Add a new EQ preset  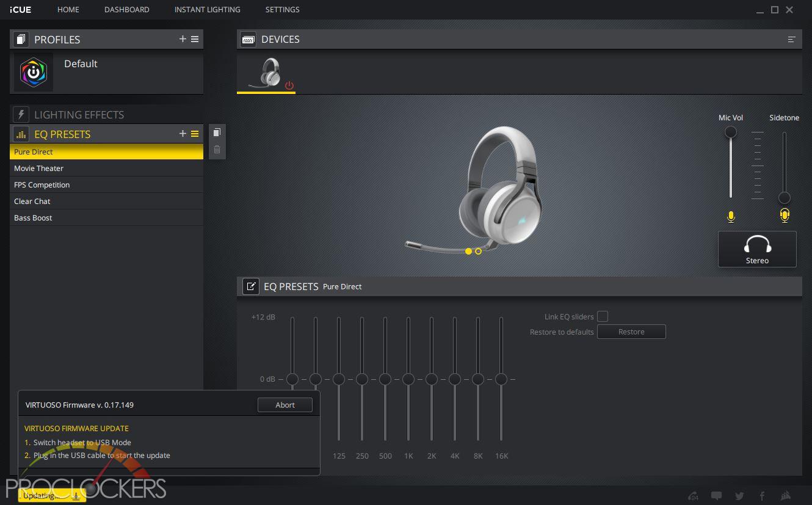[183, 134]
